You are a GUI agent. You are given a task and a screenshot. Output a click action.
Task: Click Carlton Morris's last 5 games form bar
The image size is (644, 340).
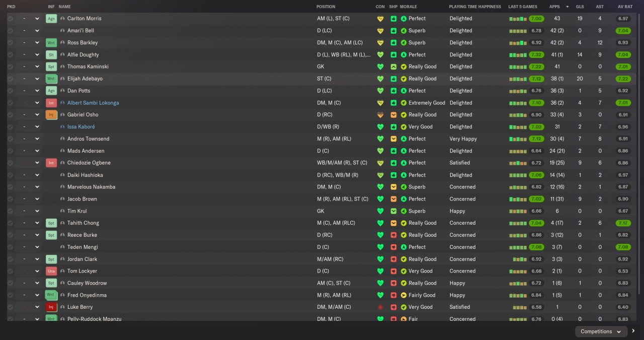coord(518,19)
